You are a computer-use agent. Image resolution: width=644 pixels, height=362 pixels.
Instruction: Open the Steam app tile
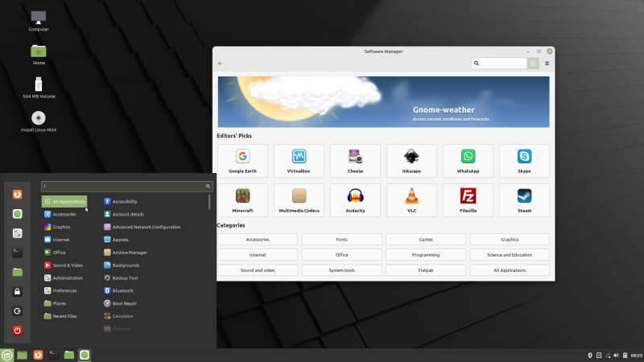tap(524, 200)
